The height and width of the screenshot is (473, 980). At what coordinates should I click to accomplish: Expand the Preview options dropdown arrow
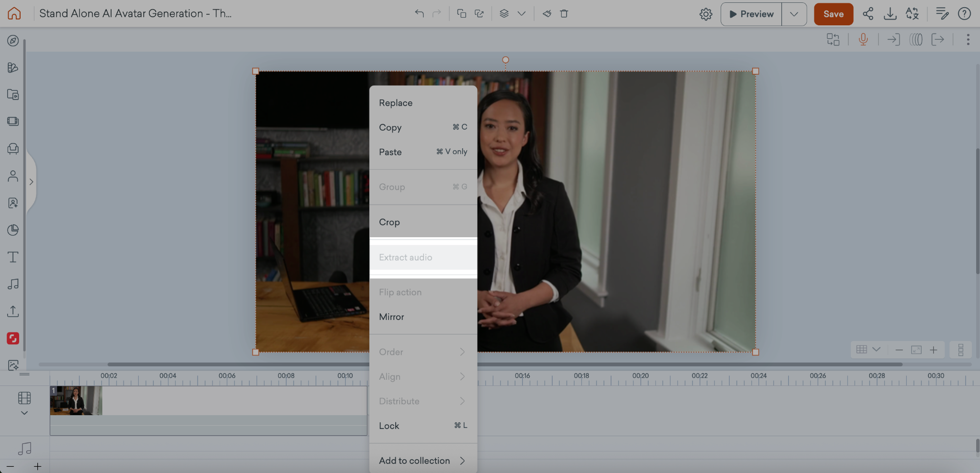794,14
